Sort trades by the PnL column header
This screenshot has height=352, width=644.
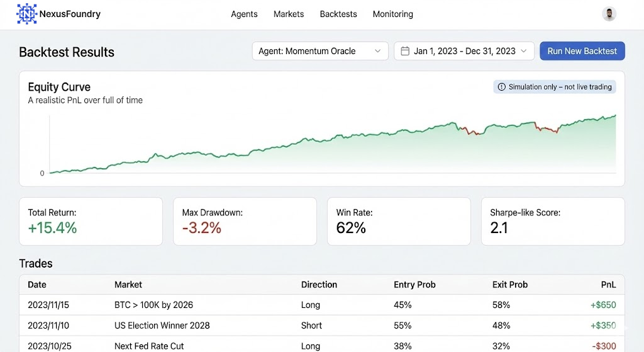(608, 285)
